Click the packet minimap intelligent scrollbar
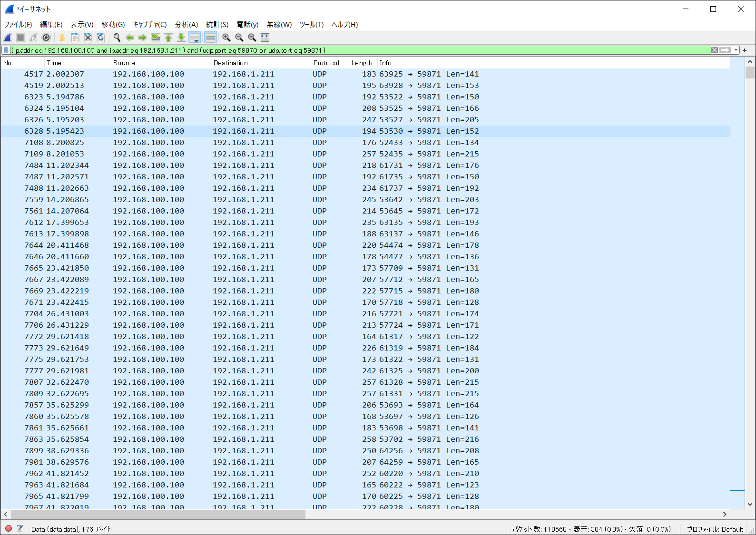Screen dimensions: 756x535 click(x=737, y=283)
